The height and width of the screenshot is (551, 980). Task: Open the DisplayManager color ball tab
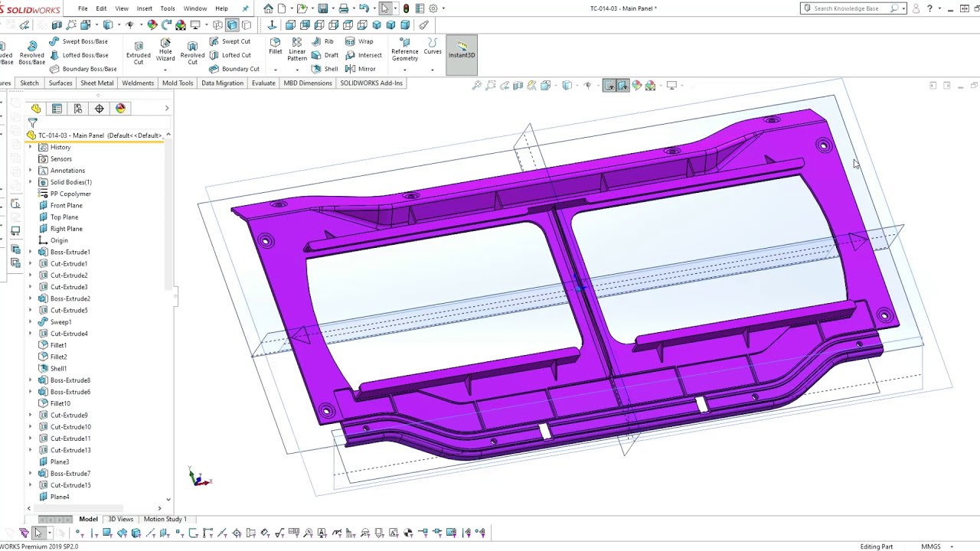click(121, 109)
